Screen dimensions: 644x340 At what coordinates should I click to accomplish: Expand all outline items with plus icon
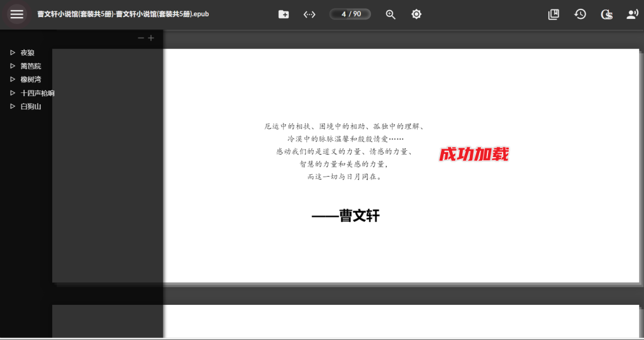coord(151,38)
